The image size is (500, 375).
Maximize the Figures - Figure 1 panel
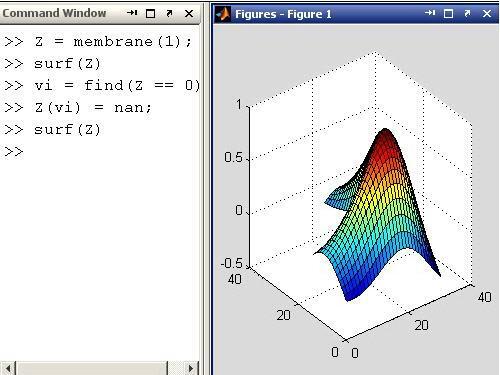[x=449, y=13]
